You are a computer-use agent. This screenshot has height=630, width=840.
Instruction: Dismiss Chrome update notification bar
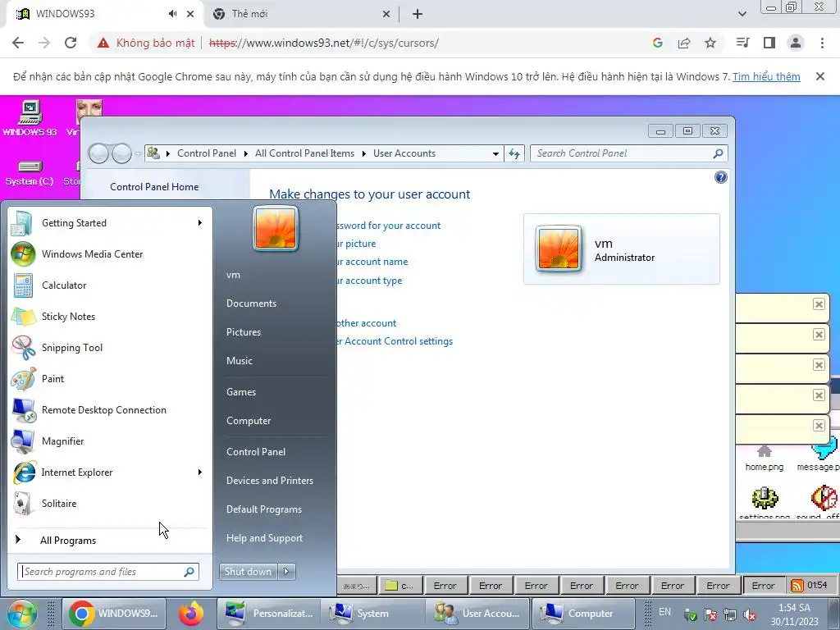[819, 76]
